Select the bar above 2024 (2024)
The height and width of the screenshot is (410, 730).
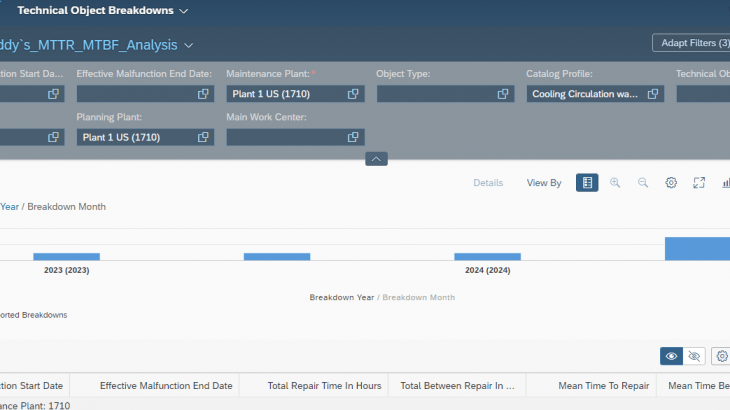click(487, 256)
